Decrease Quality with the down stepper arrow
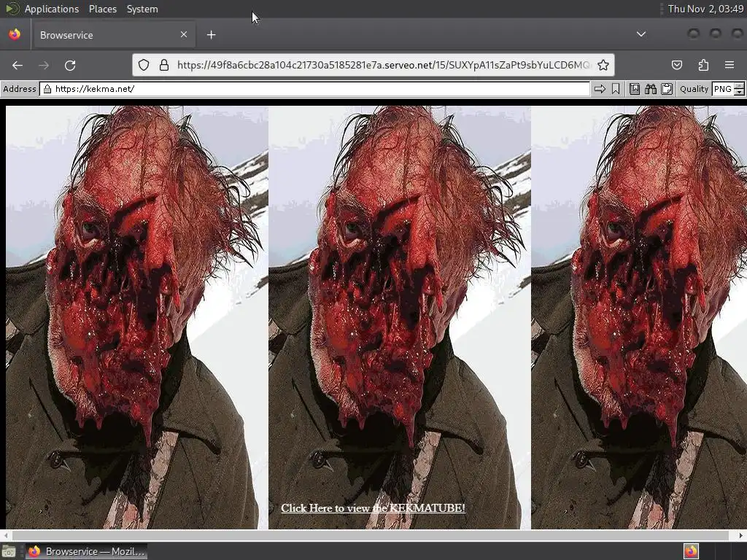 pos(740,93)
